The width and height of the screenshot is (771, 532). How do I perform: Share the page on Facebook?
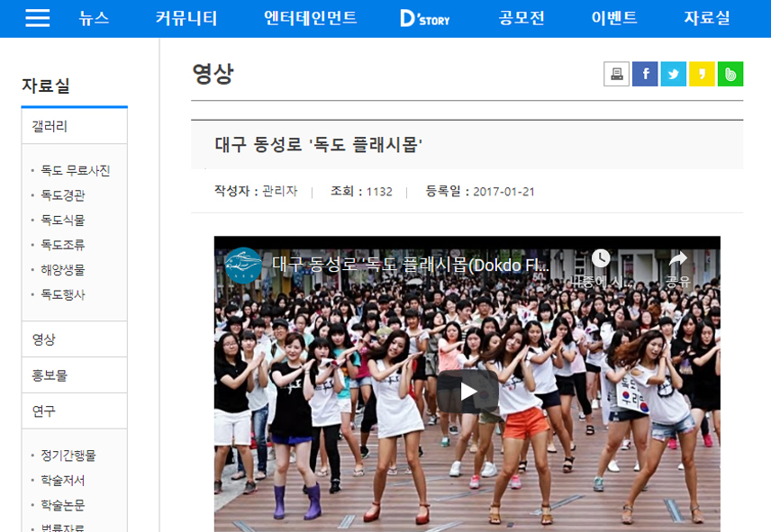645,74
